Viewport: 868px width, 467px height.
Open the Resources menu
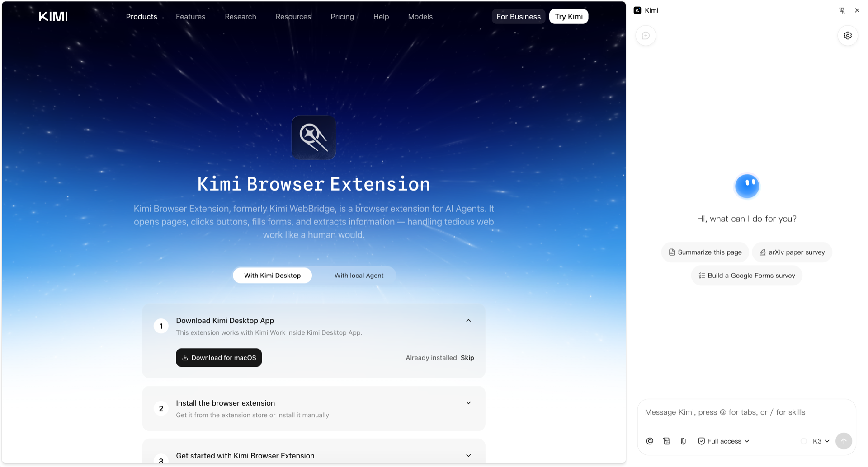(293, 17)
